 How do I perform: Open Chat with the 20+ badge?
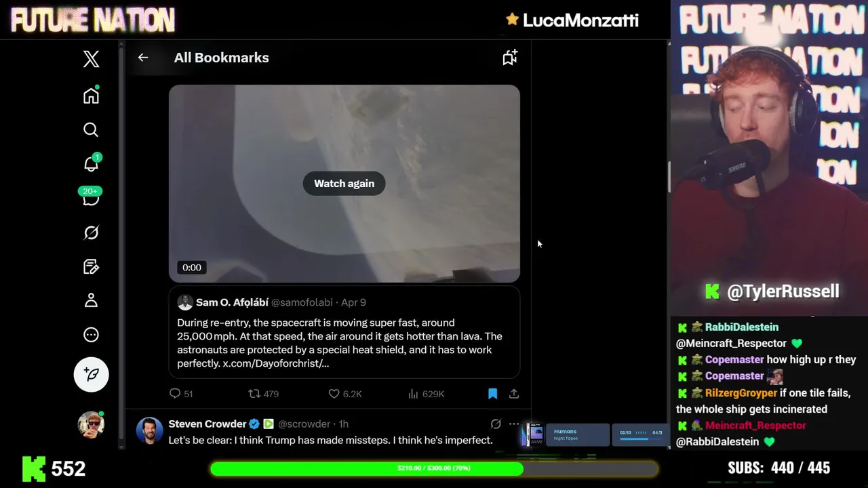91,197
